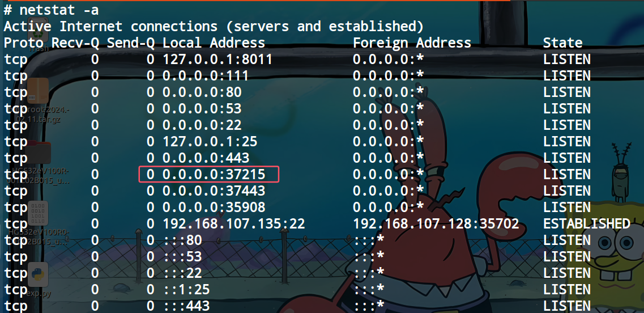Select IPv6 local address :::443
The width and height of the screenshot is (644, 313).
tap(186, 306)
